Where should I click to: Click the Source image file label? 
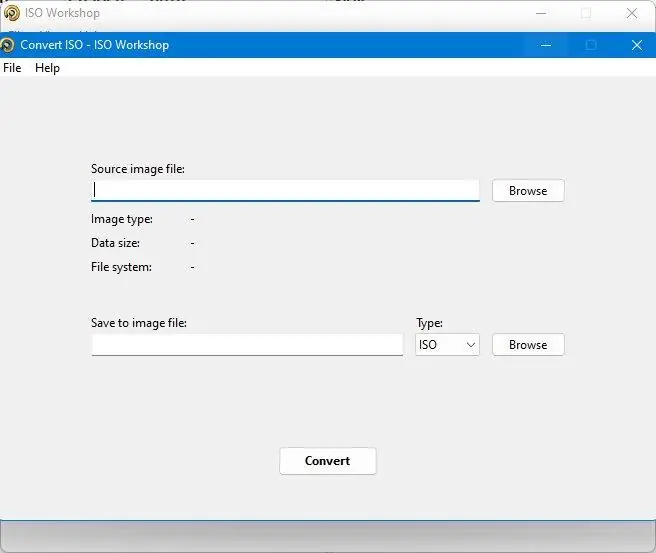138,169
